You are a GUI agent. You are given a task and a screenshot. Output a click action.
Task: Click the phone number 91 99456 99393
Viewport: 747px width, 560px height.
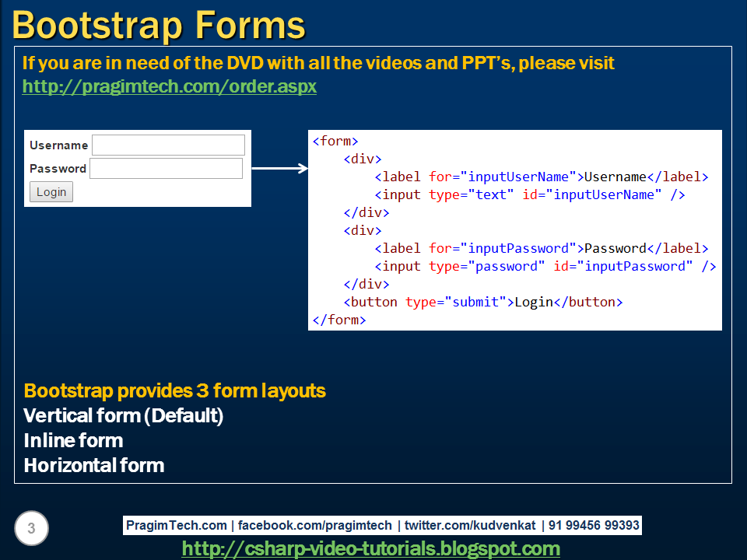pos(594,525)
